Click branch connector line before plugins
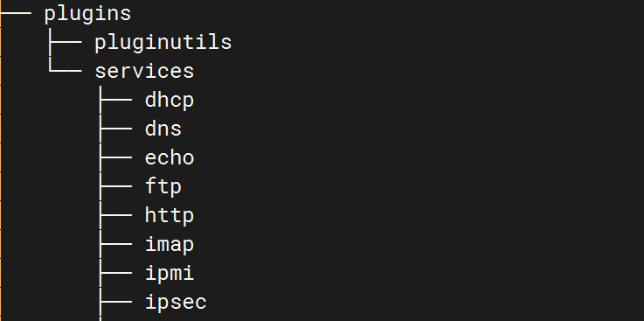The image size is (644, 321). point(16,13)
